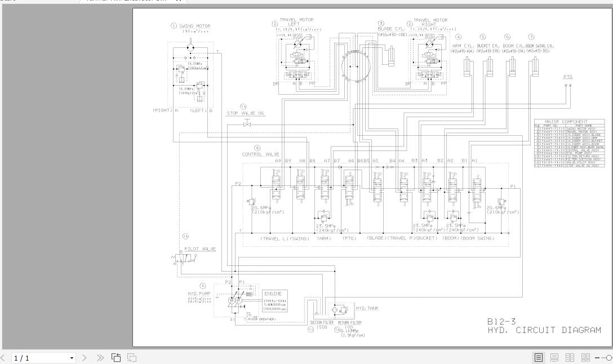613x364 pixels.
Task: Click the HYD. TANK label
Action: 367,308
